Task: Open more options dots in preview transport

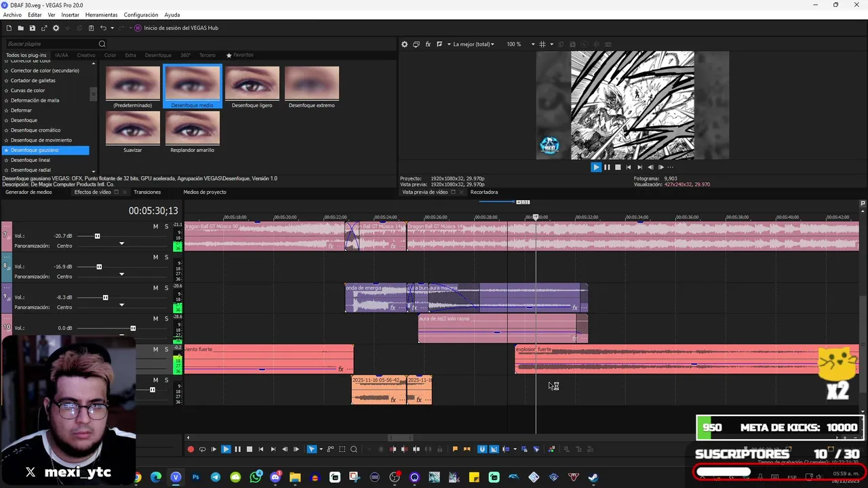Action: pyautogui.click(x=671, y=167)
